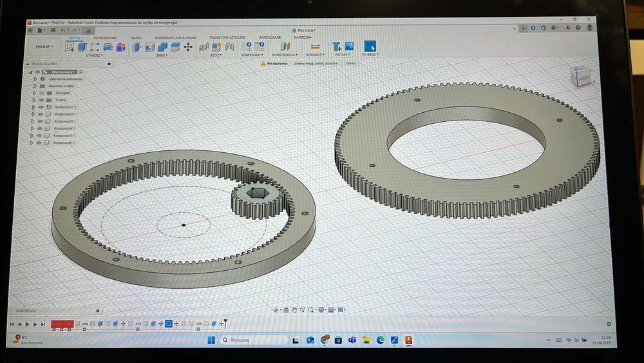Click the ViewCube PRZÓD face
Viewport: 644px width, 363px height.
(x=583, y=77)
